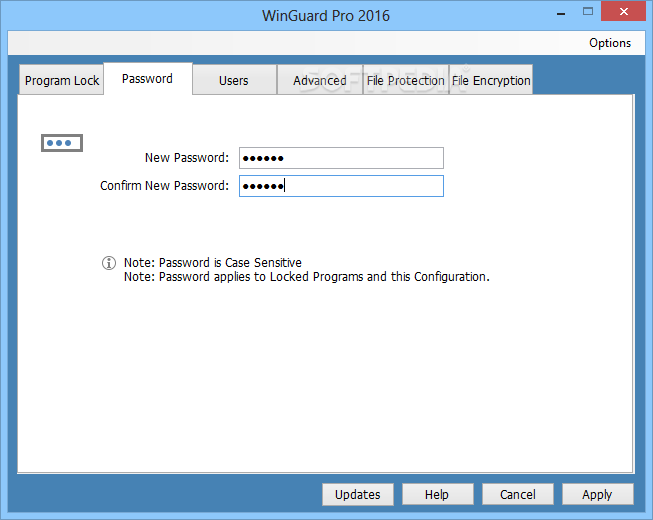The width and height of the screenshot is (653, 520).
Task: Click the info icon beside the notes
Action: coord(109,263)
